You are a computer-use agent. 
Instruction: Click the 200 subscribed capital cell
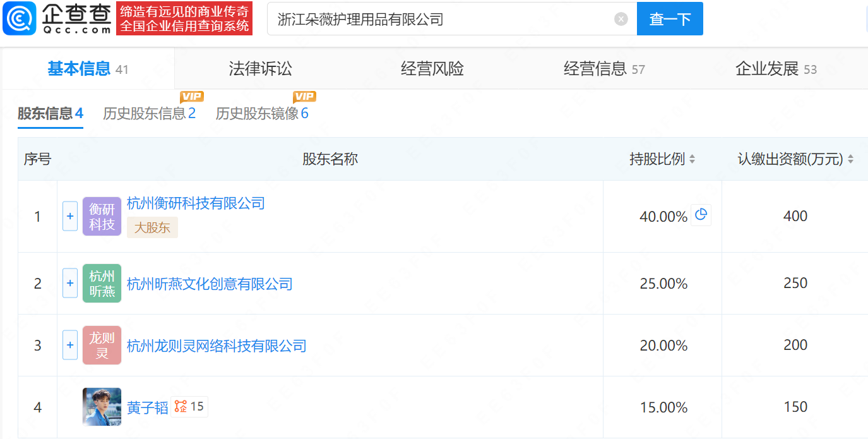coord(795,345)
